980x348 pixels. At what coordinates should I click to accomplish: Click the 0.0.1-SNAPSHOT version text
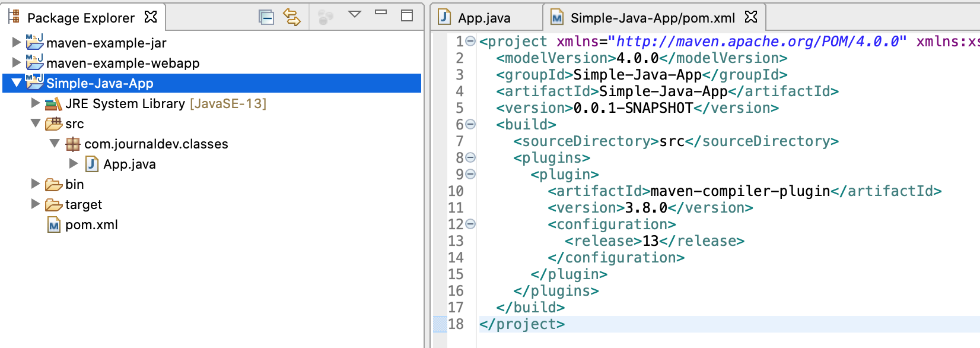(633, 108)
